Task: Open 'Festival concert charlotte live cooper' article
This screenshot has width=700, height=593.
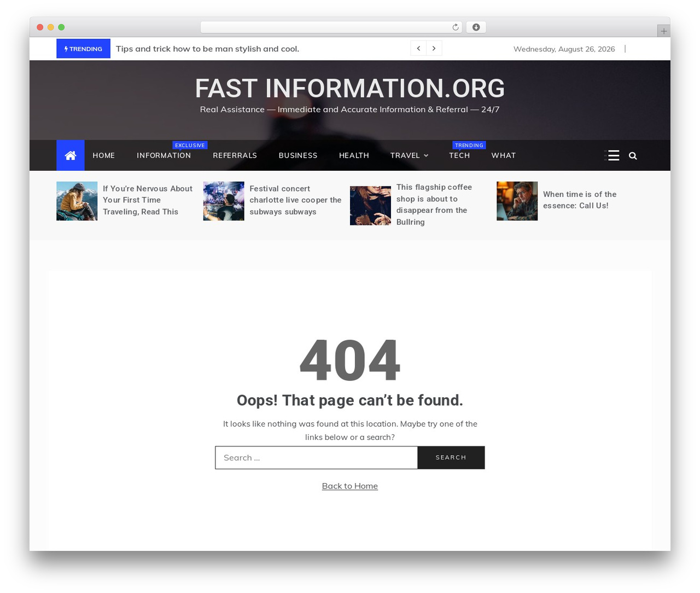Action: tap(295, 200)
